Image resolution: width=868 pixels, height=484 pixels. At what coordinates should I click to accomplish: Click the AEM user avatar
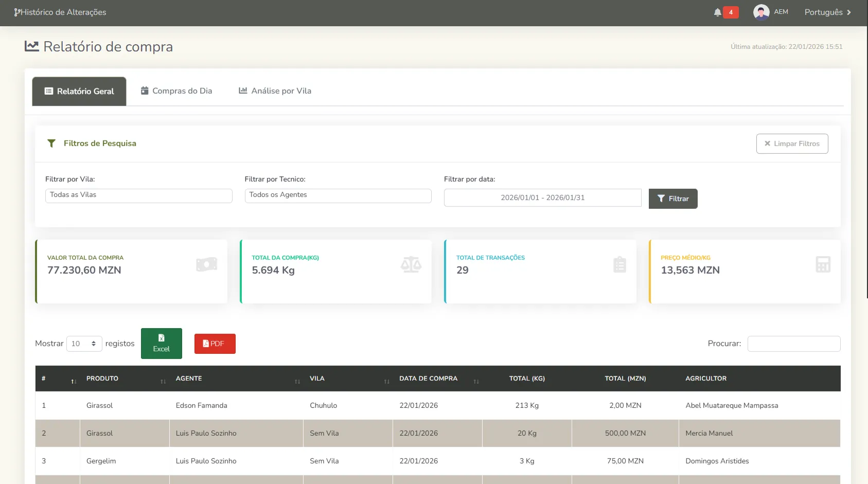tap(761, 12)
